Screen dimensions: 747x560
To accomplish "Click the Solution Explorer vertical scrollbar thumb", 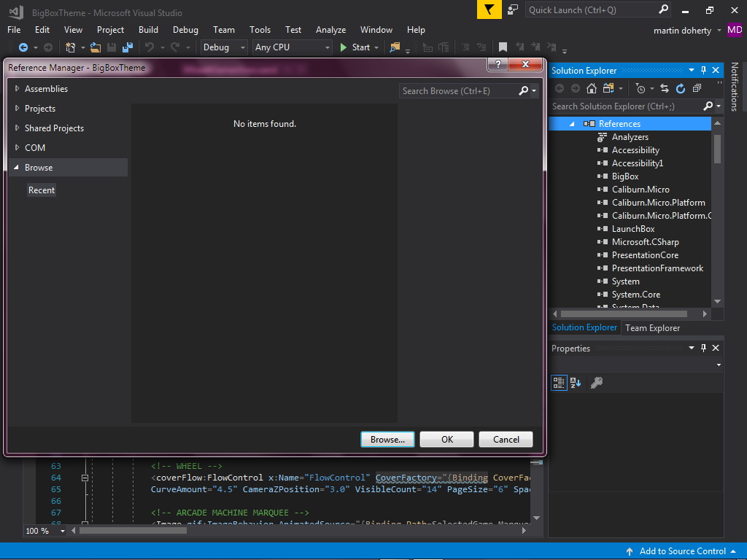I will [x=717, y=149].
